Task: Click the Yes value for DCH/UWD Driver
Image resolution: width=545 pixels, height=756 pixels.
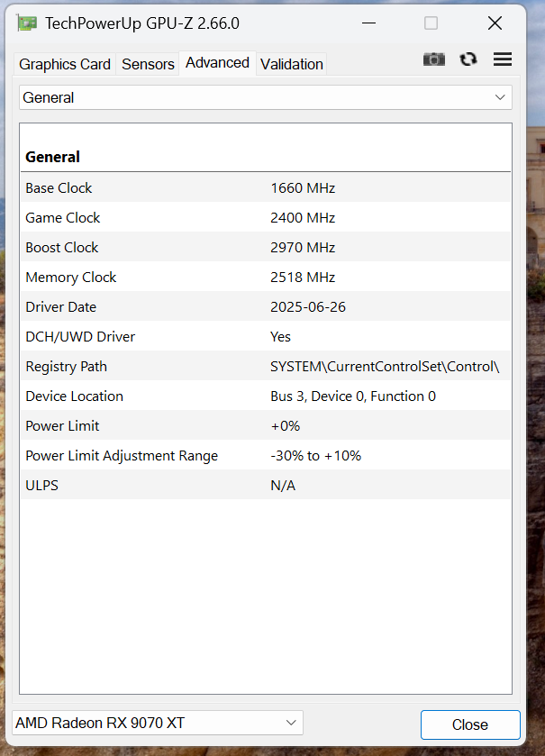Action: (280, 337)
